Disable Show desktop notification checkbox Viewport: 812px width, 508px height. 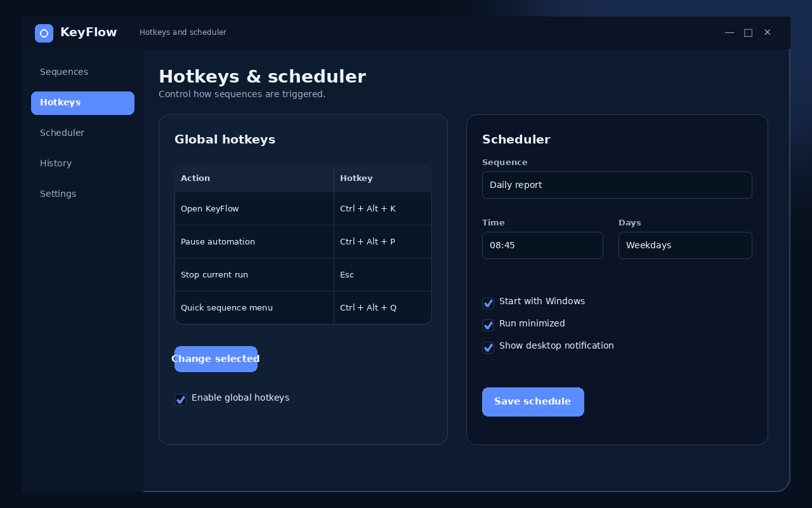[488, 347]
